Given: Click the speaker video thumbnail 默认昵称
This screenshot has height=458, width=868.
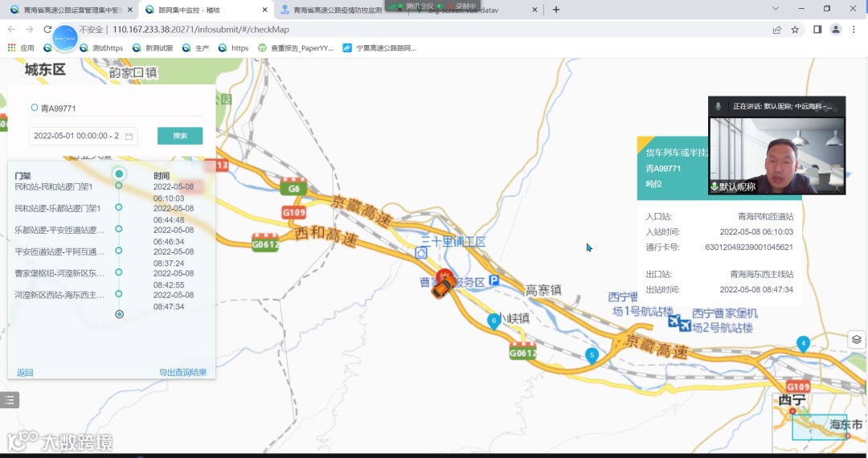Looking at the screenshot, I should pyautogui.click(x=776, y=155).
